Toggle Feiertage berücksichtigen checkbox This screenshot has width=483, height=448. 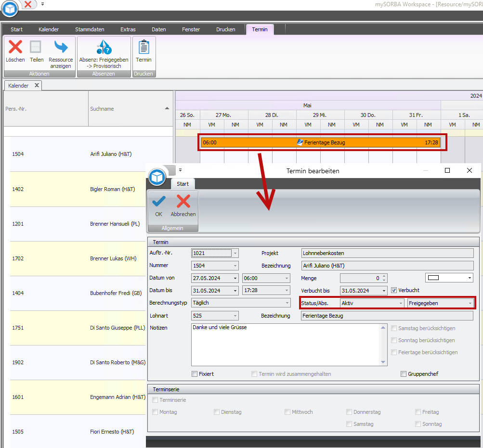(x=393, y=352)
